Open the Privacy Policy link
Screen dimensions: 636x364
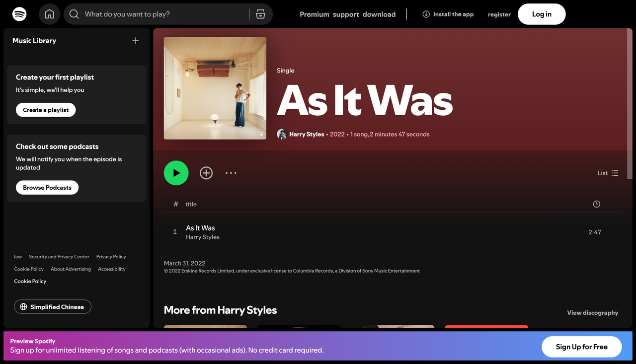(x=111, y=257)
